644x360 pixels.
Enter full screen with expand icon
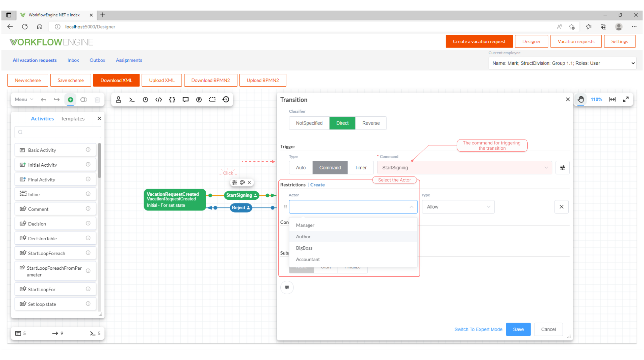[x=626, y=100]
